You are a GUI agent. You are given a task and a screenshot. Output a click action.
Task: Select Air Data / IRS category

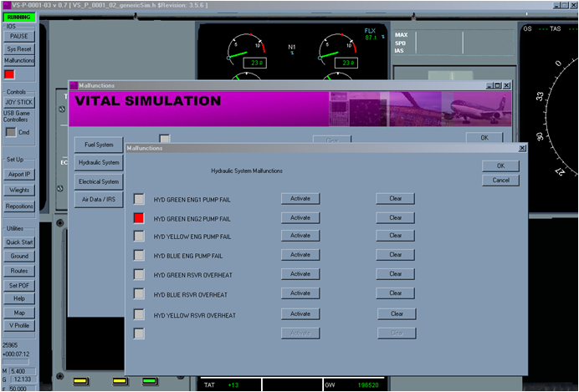pyautogui.click(x=99, y=199)
